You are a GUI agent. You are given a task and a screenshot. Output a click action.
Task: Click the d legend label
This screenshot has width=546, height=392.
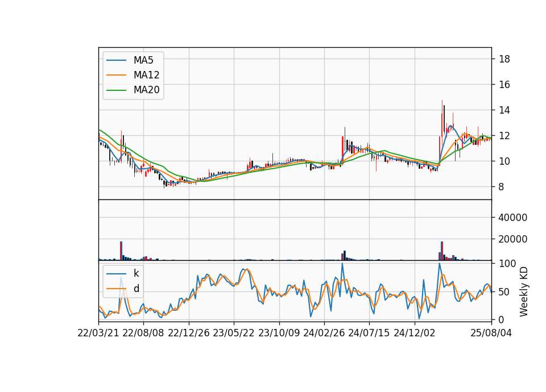pyautogui.click(x=136, y=289)
